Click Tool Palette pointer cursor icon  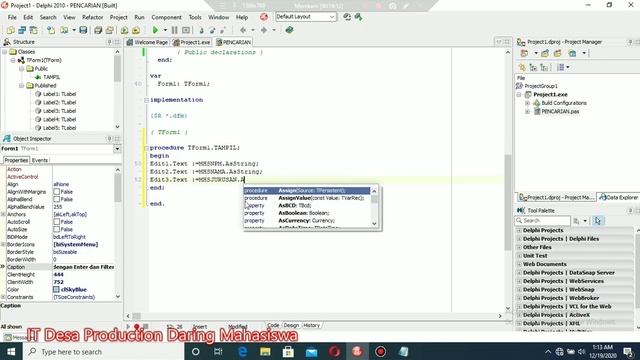pyautogui.click(x=598, y=221)
